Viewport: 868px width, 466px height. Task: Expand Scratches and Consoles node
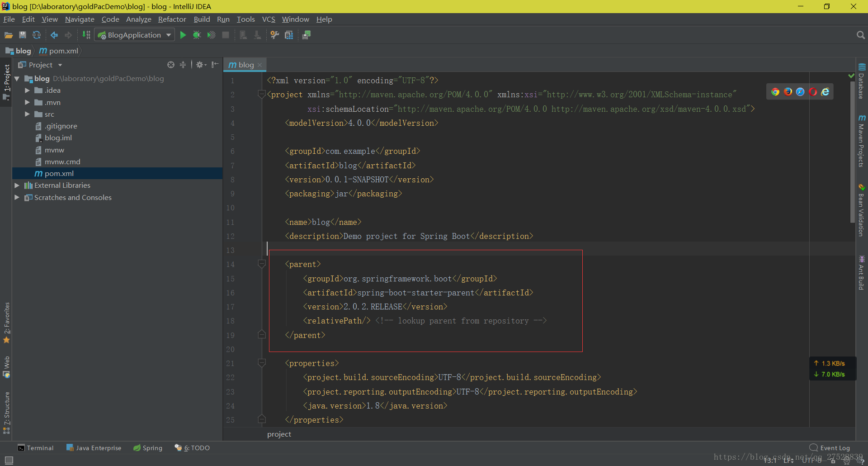tap(17, 198)
